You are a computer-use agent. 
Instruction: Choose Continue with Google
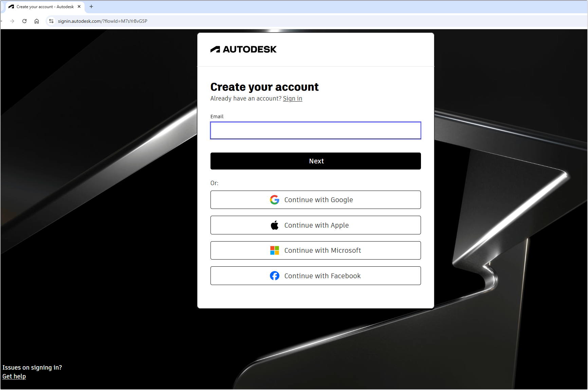point(316,200)
